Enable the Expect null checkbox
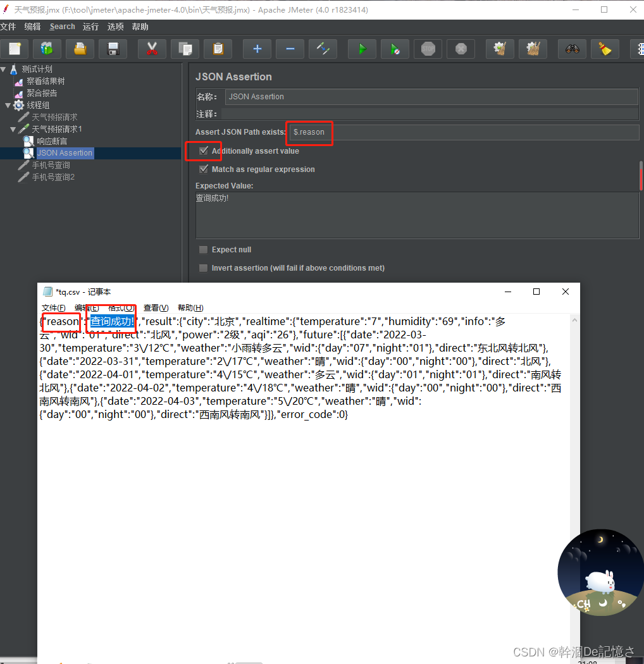This screenshot has height=664, width=644. [x=203, y=249]
